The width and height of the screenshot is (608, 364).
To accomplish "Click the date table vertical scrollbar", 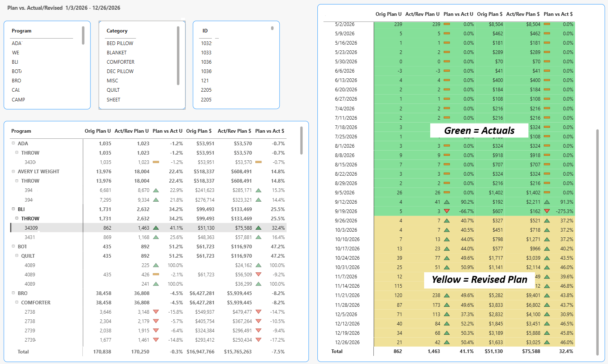I will [597, 242].
